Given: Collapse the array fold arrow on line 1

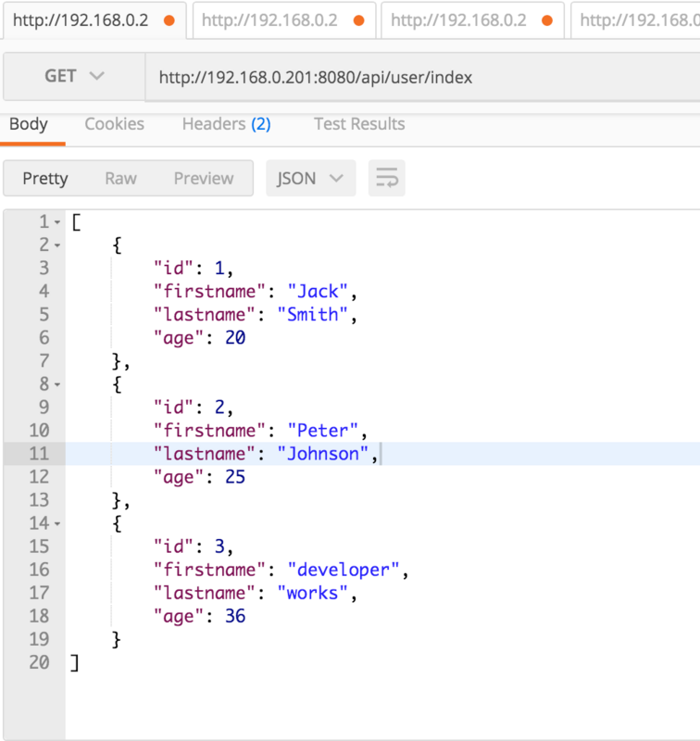Looking at the screenshot, I should point(57,222).
